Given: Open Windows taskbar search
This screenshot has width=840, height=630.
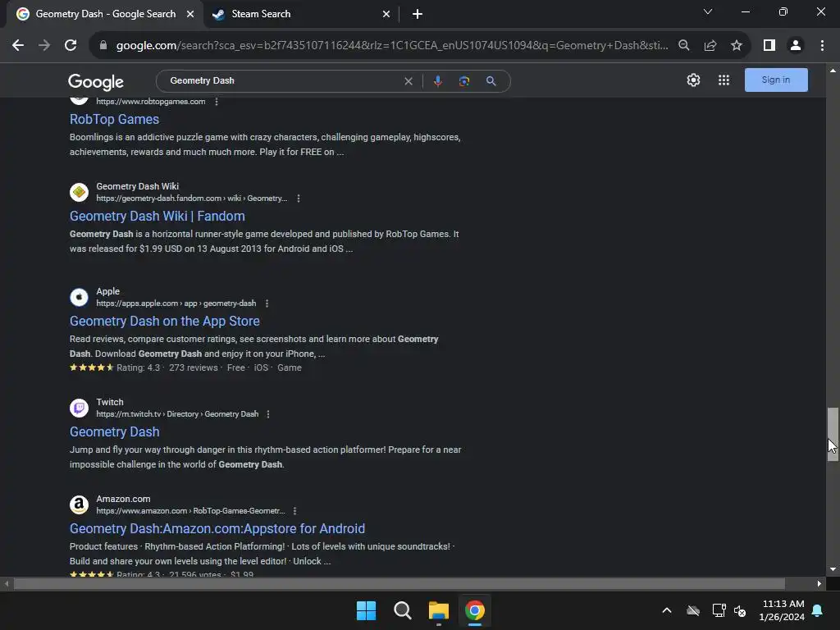Looking at the screenshot, I should coord(402,610).
